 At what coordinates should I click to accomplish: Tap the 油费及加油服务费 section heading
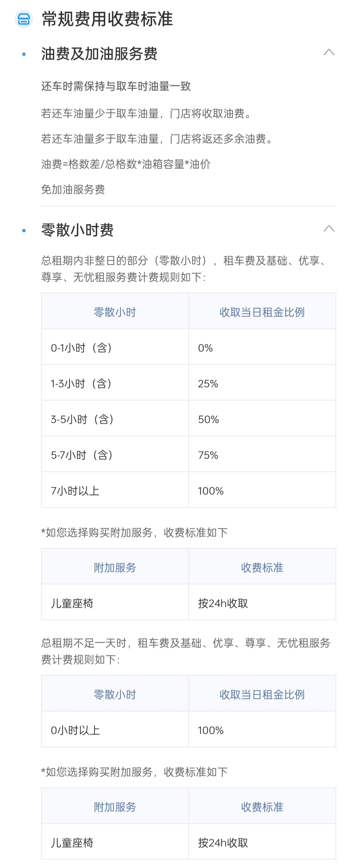point(99,54)
